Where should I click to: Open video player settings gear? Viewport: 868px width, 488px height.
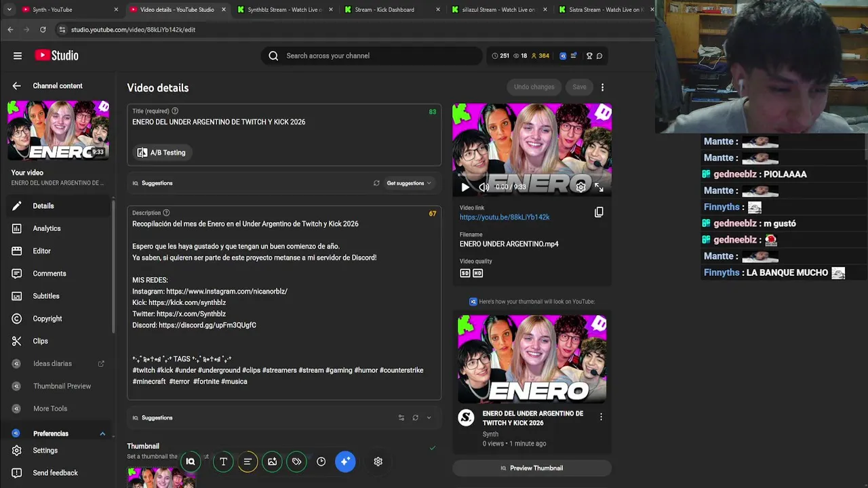pyautogui.click(x=581, y=187)
